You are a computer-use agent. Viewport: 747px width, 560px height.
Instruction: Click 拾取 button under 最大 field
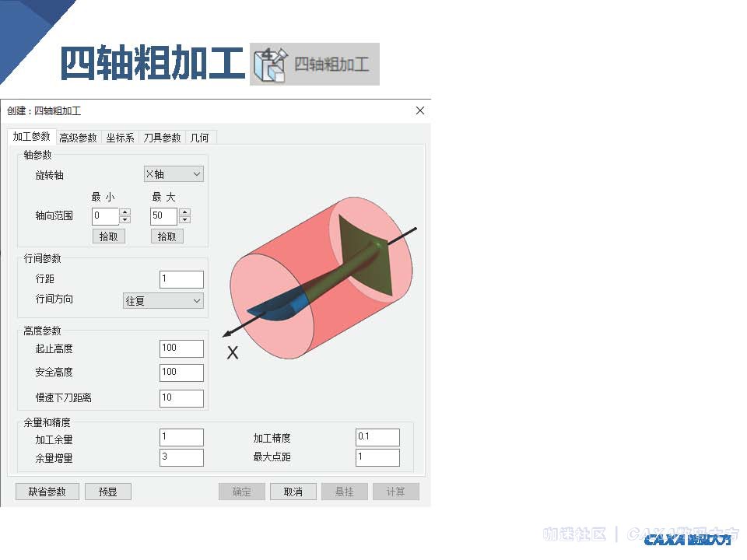[x=167, y=236]
